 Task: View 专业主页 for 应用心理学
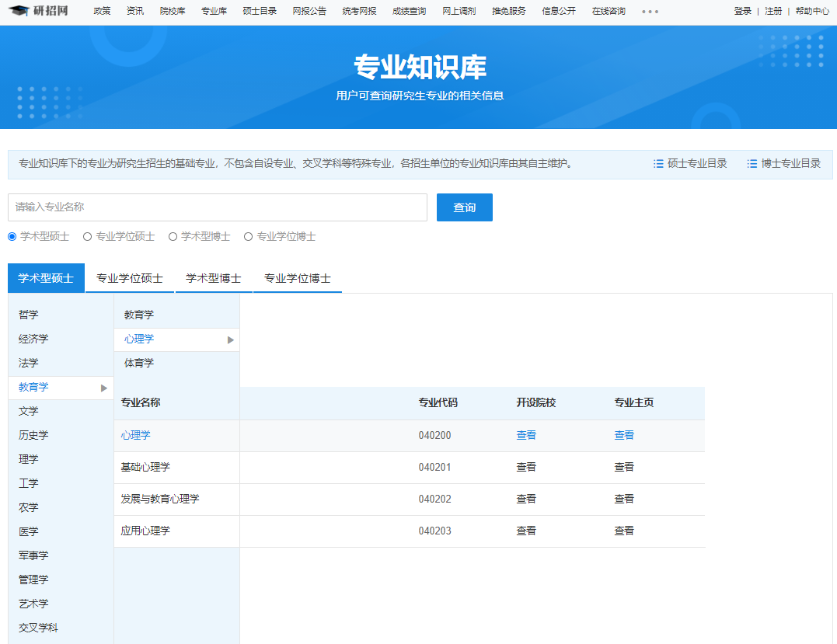[624, 531]
